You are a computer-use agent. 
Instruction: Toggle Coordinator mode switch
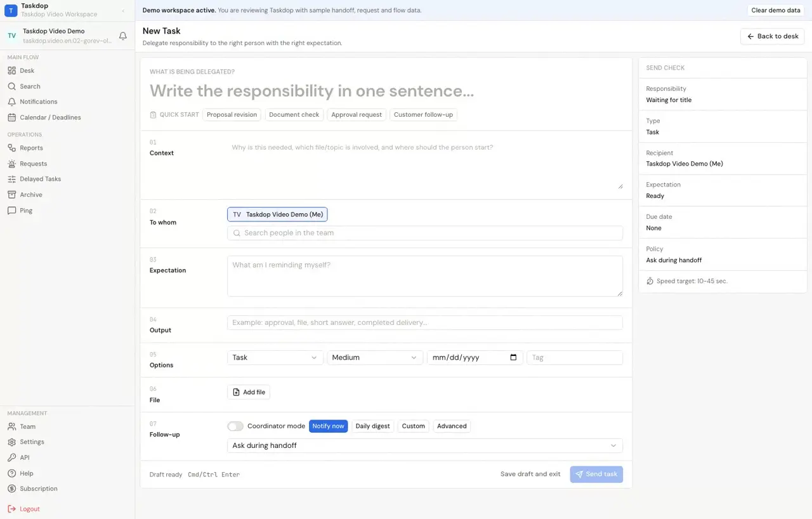click(x=235, y=426)
